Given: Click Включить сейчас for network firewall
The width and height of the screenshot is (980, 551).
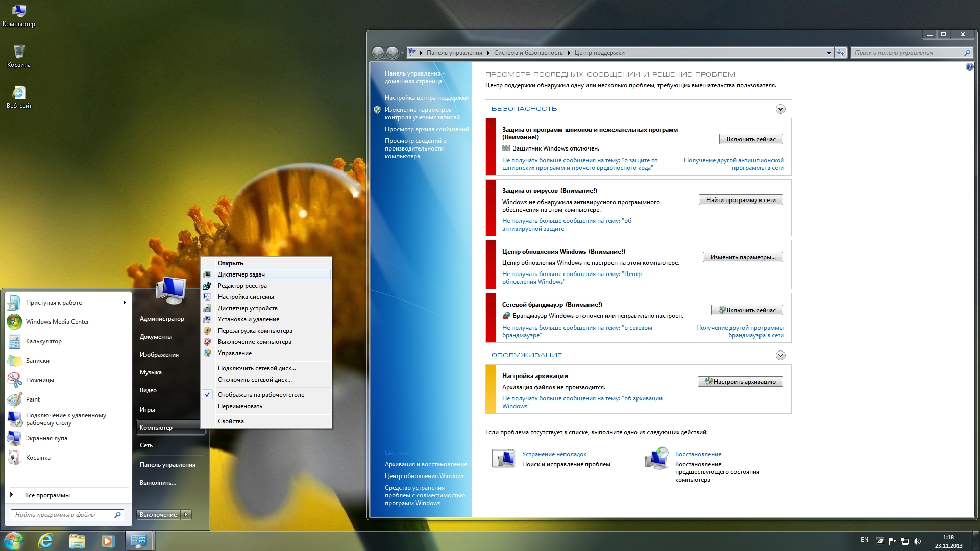Looking at the screenshot, I should (x=746, y=310).
